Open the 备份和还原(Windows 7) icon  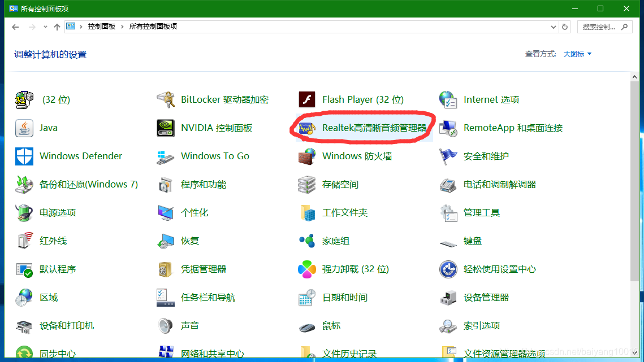(x=24, y=185)
